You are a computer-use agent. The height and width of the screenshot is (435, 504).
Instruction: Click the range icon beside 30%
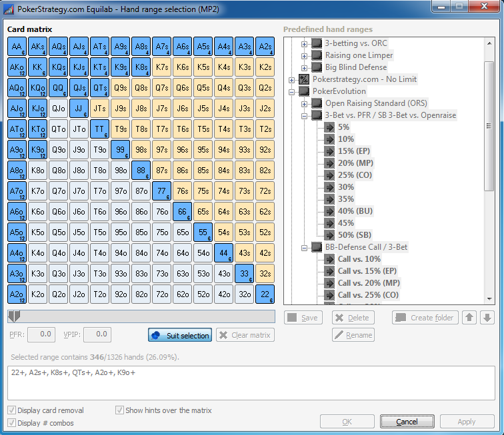(329, 187)
